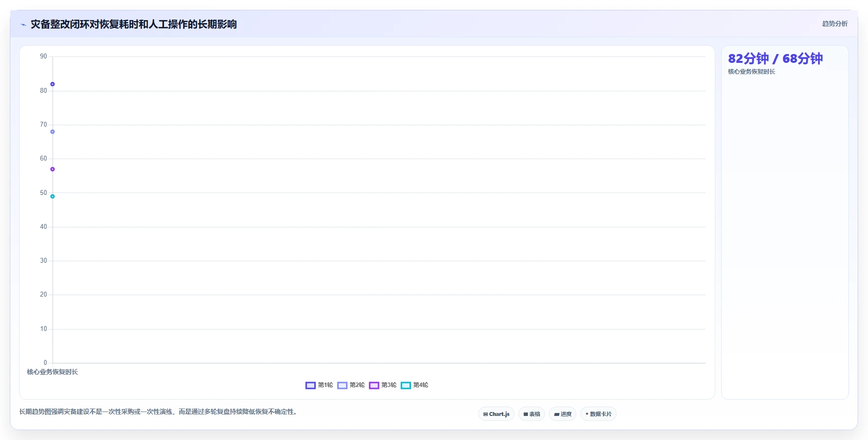Select the 49-minute data point for 第4轮
The height and width of the screenshot is (440, 868).
[x=53, y=196]
